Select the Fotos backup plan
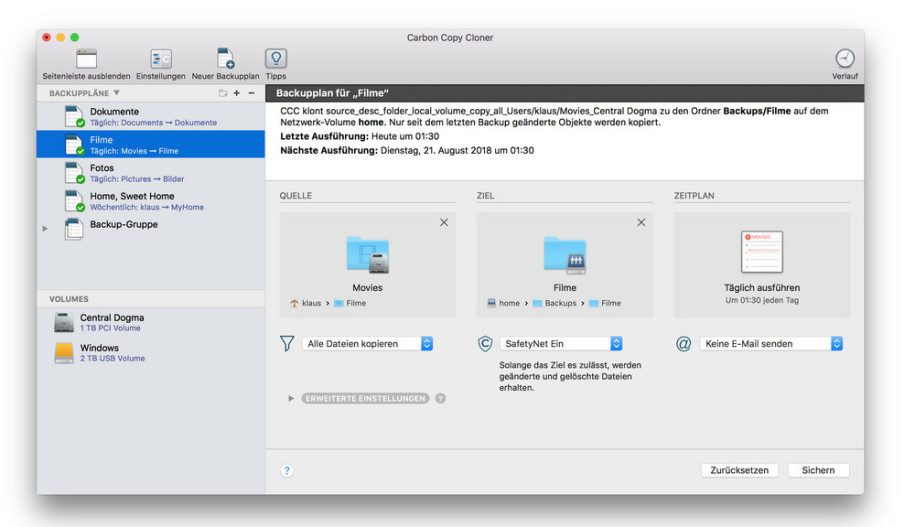Screen dimensions: 915x527 click(x=151, y=173)
